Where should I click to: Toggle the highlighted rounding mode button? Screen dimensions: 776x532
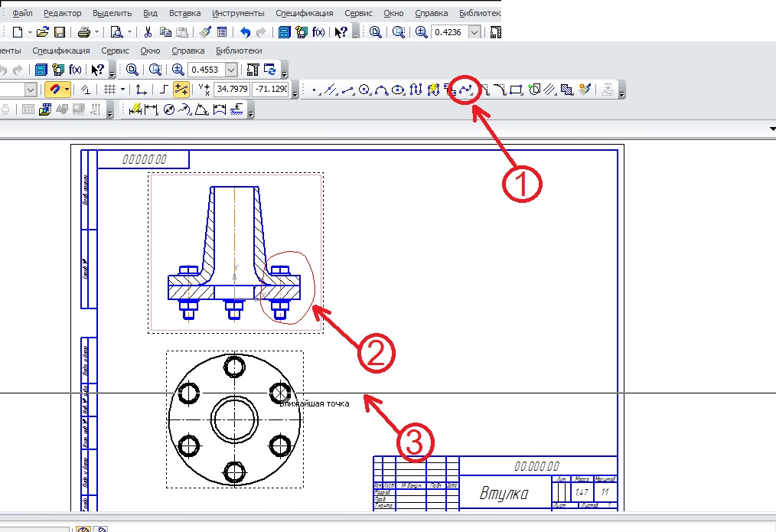pyautogui.click(x=181, y=90)
